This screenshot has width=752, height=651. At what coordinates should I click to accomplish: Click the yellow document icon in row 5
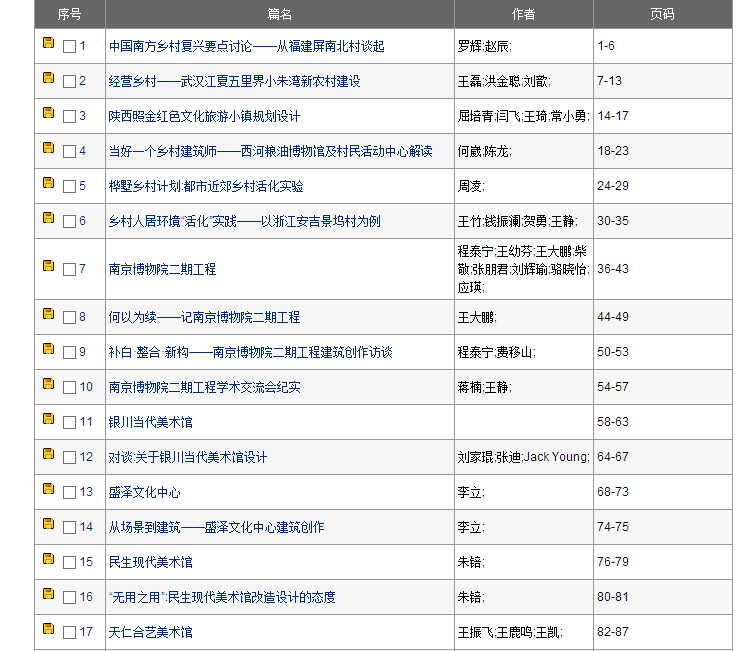tap(48, 183)
